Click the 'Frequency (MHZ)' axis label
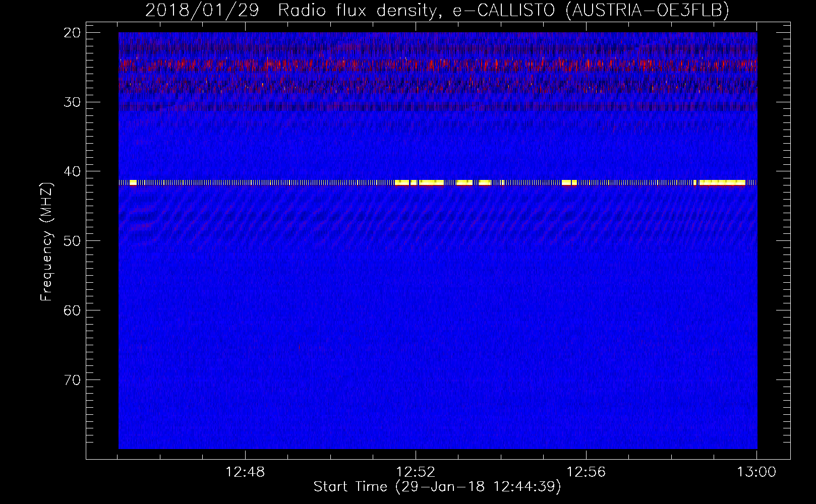Image resolution: width=816 pixels, height=504 pixels. [x=46, y=241]
